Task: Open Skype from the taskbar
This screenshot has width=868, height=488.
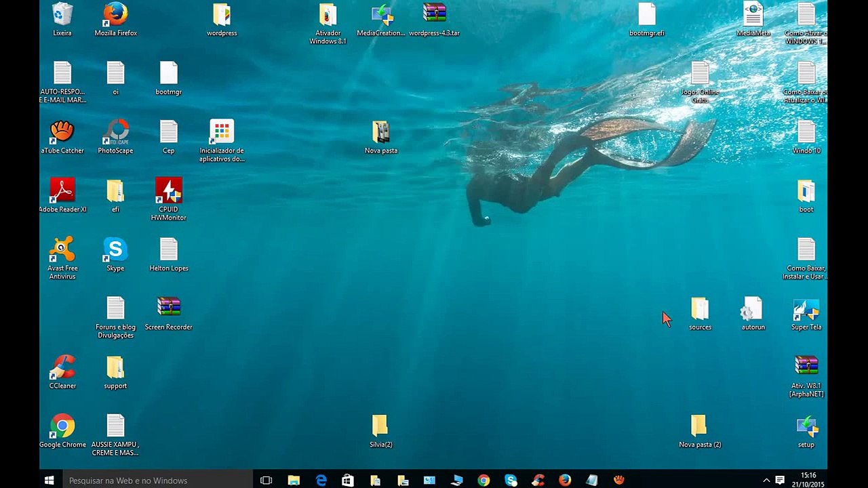Action: pyautogui.click(x=511, y=480)
